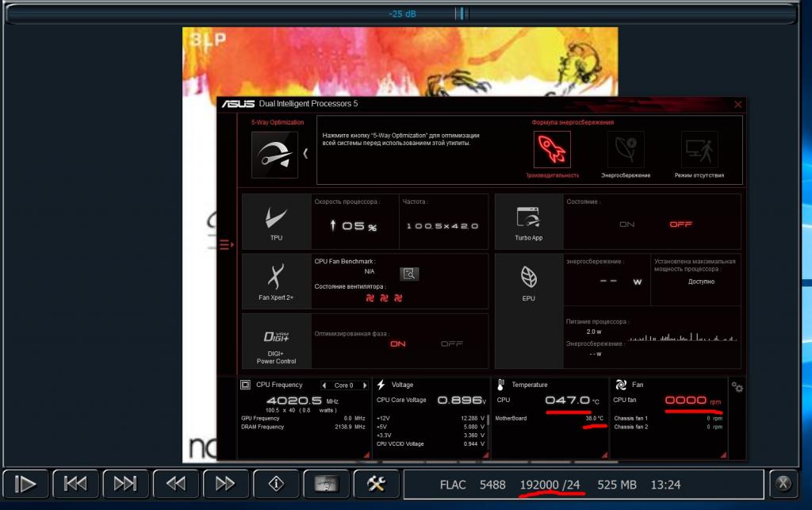Open the TPU module
The width and height of the screenshot is (812, 510).
tap(277, 221)
